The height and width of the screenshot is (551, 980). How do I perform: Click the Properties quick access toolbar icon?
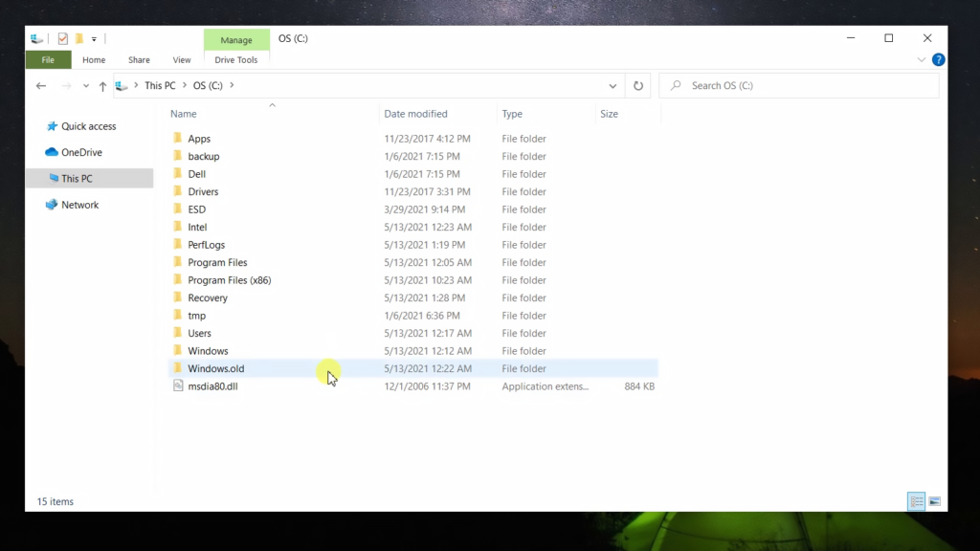62,38
